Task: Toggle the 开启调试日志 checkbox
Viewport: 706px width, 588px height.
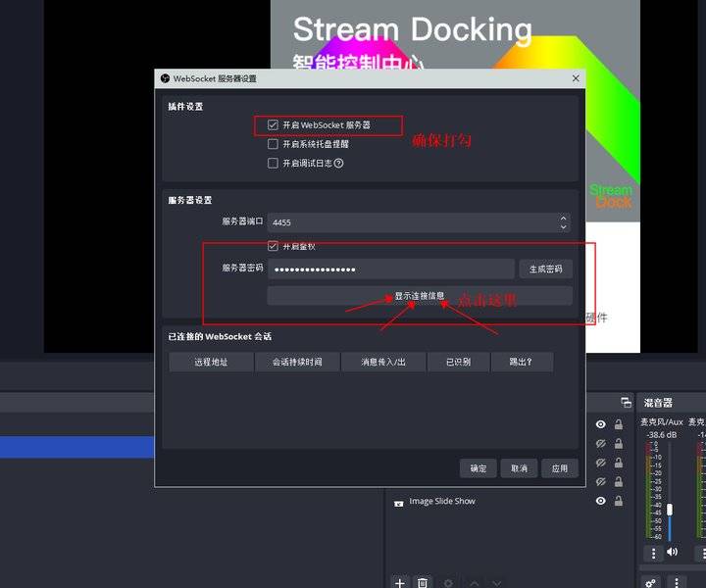Action: coord(273,163)
